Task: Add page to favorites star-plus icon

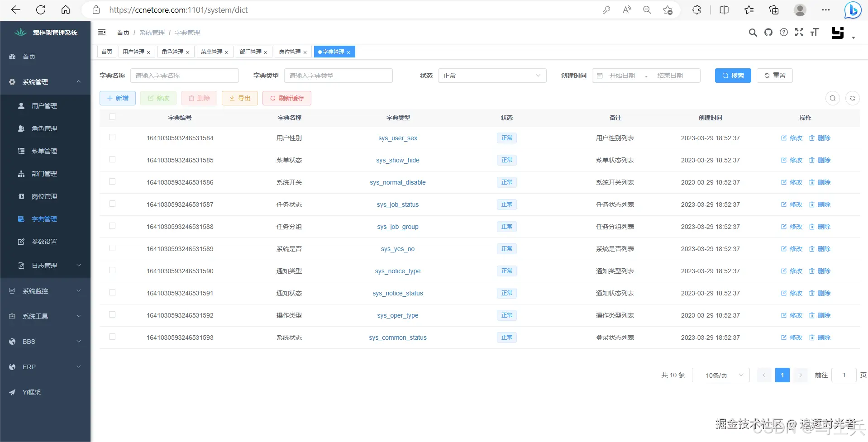Action: pyautogui.click(x=668, y=10)
